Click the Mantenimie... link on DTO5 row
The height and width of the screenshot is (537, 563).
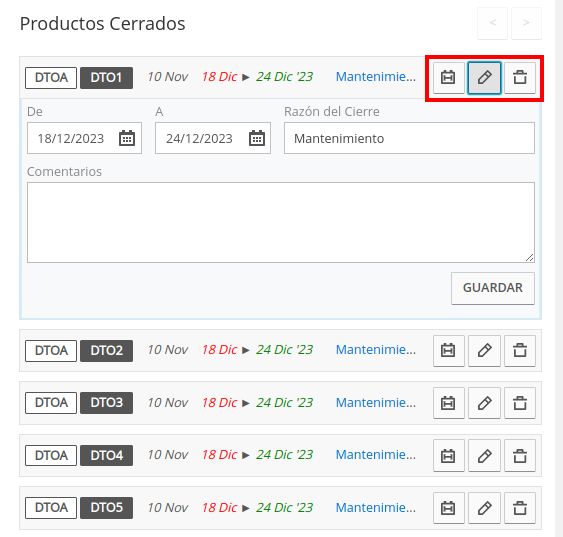point(376,508)
